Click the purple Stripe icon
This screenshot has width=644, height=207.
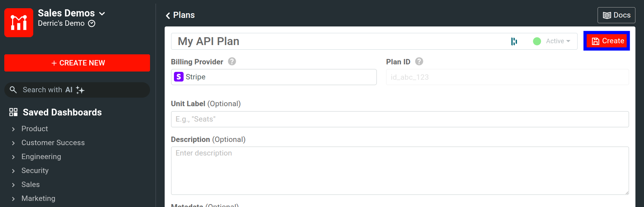coord(179,77)
